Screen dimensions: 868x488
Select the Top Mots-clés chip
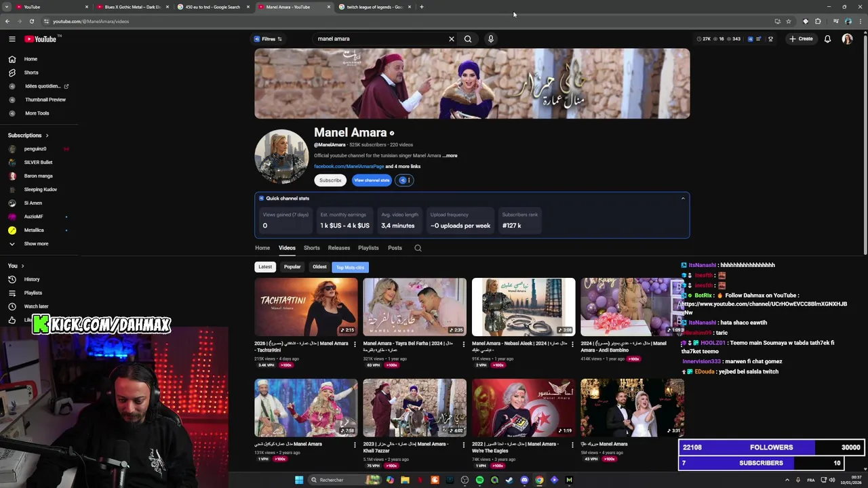tap(350, 268)
